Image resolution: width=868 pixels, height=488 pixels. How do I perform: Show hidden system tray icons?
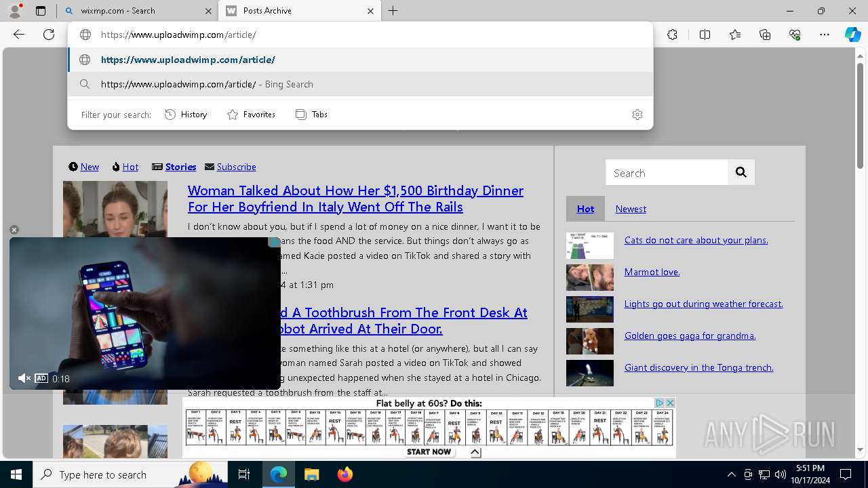click(x=731, y=474)
